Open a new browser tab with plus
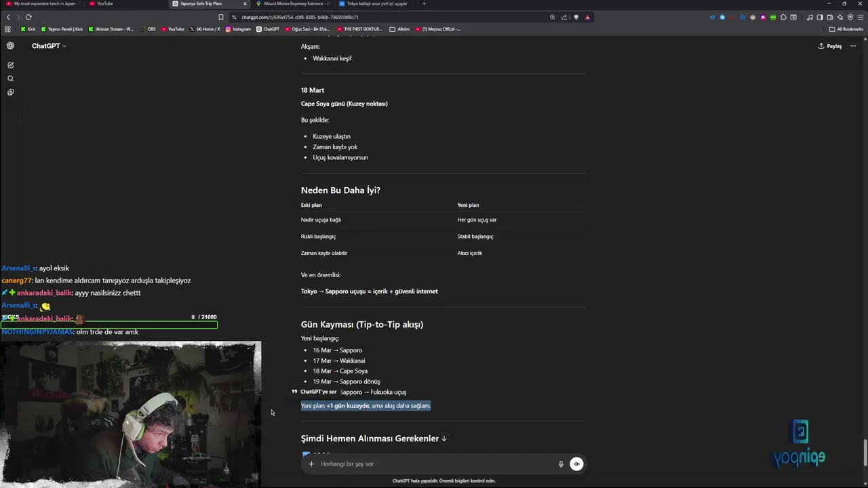The image size is (868, 488). 425,3
